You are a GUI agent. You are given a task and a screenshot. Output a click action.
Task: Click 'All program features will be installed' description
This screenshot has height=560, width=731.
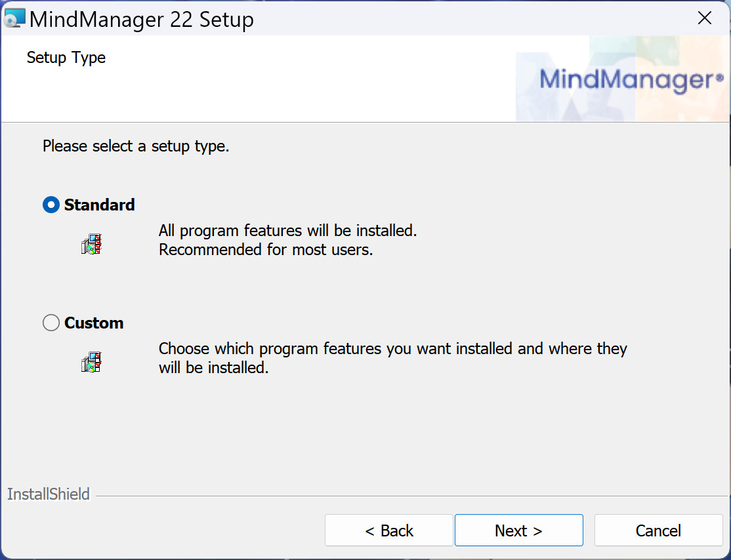click(287, 231)
